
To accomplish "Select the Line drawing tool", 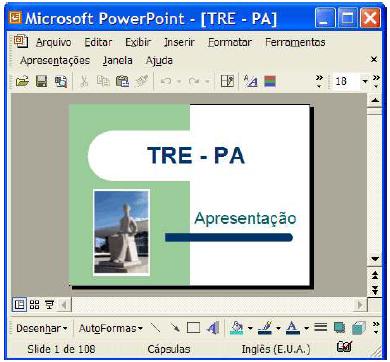I will tap(155, 328).
